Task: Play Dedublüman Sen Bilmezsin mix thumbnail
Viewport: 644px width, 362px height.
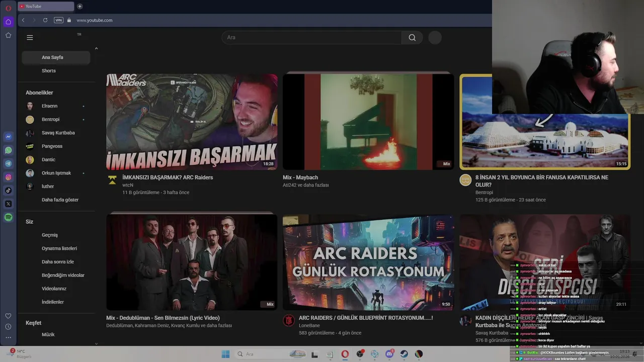Action: pyautogui.click(x=192, y=262)
